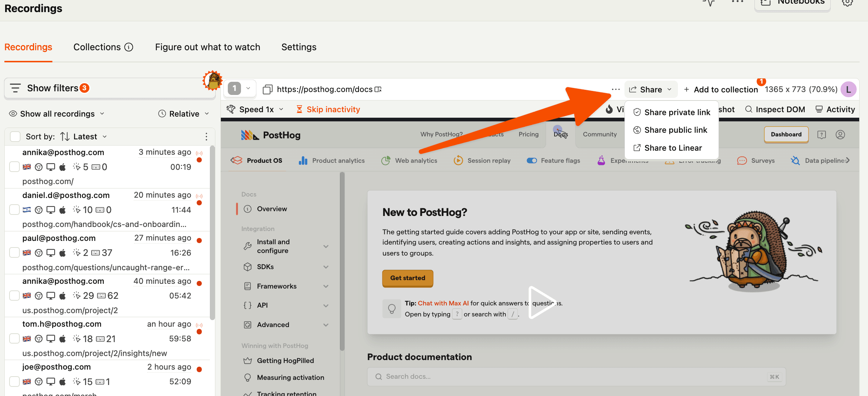Expand the Advanced section
868x396 pixels.
pyautogui.click(x=326, y=325)
